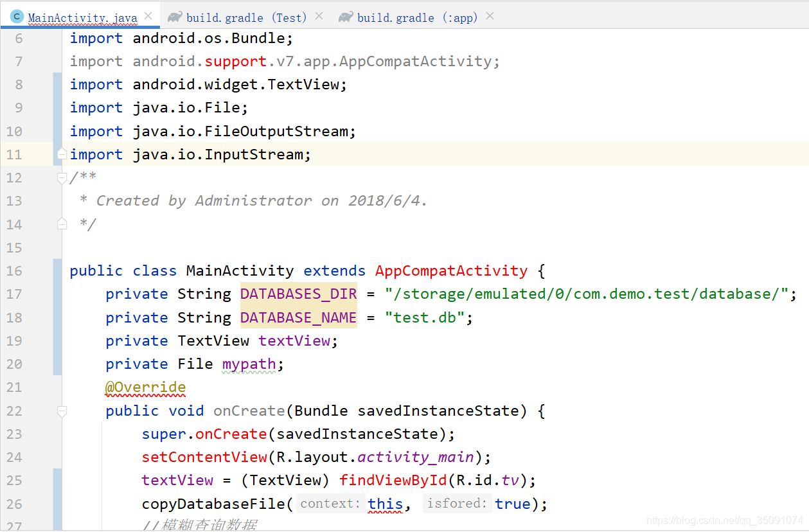This screenshot has width=809, height=532.
Task: Click line number 16 in the gutter
Action: [14, 271]
